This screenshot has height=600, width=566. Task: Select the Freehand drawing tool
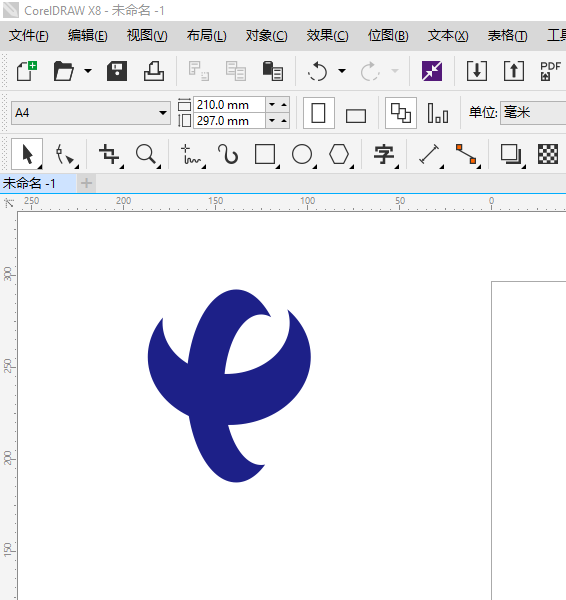click(x=191, y=155)
